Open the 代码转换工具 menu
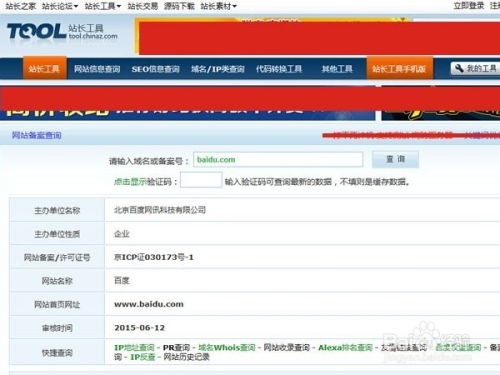The height and width of the screenshot is (375, 500). pos(279,69)
